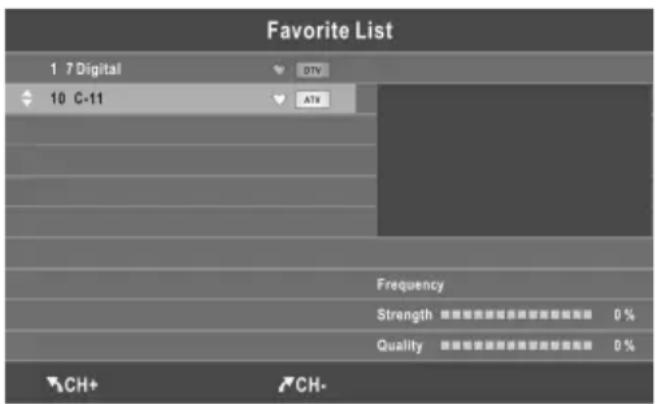Click the Frequency label

tap(410, 285)
